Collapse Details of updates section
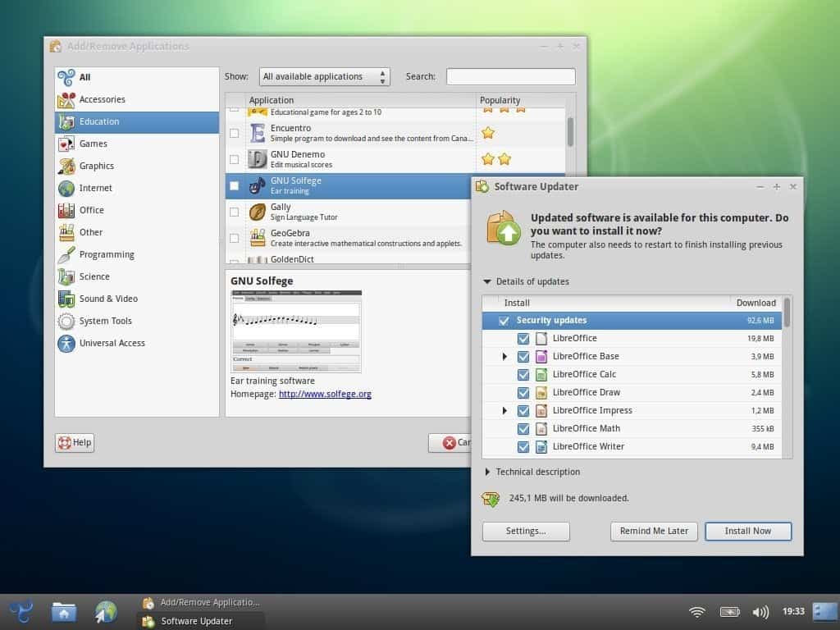 pos(486,281)
